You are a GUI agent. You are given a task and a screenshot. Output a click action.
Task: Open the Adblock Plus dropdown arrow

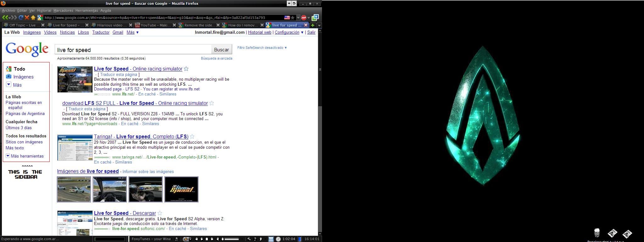(x=309, y=18)
